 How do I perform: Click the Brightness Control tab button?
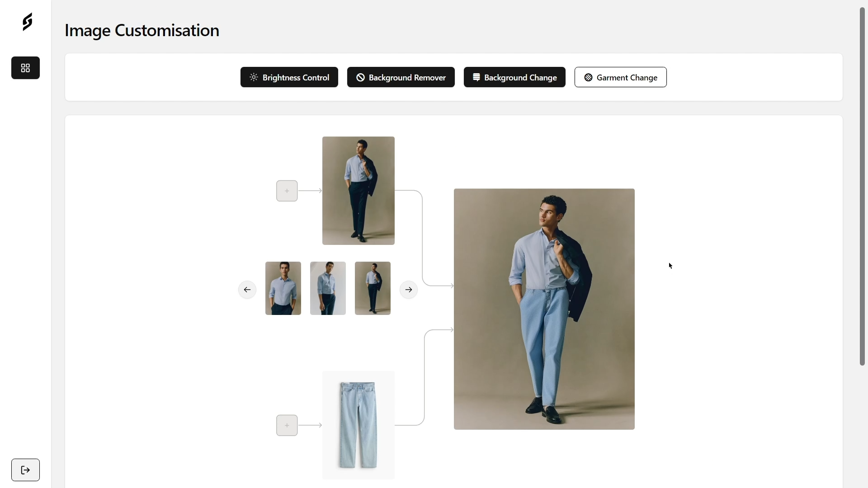tap(289, 77)
